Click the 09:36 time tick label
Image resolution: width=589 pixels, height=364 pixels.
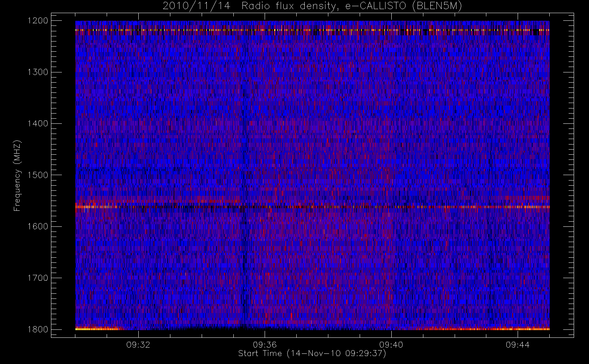(265, 345)
